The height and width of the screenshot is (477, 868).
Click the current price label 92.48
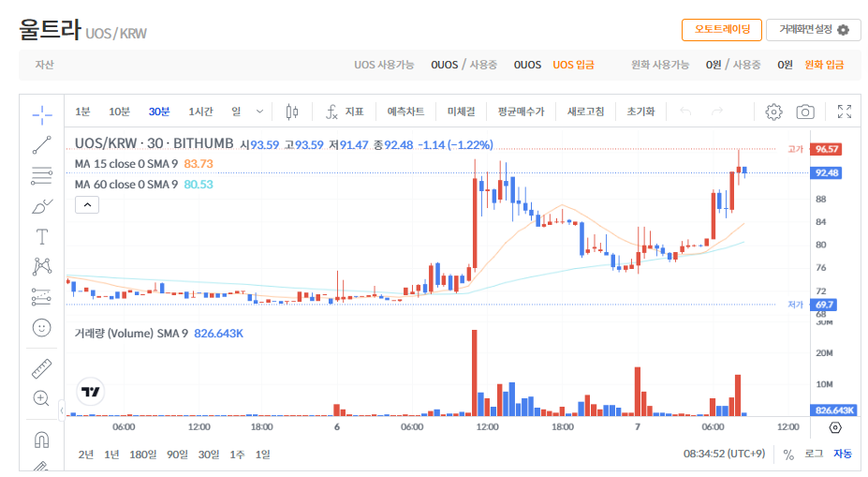point(827,172)
